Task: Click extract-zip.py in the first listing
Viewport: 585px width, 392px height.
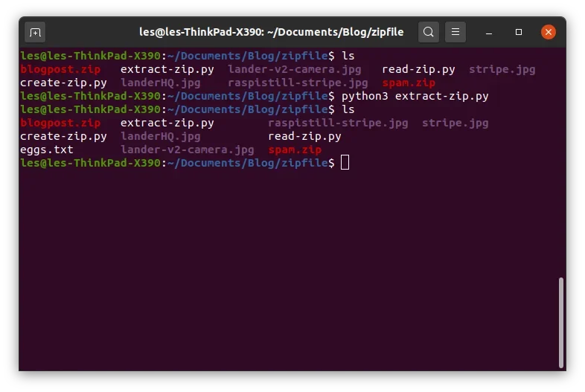Action: (x=167, y=69)
